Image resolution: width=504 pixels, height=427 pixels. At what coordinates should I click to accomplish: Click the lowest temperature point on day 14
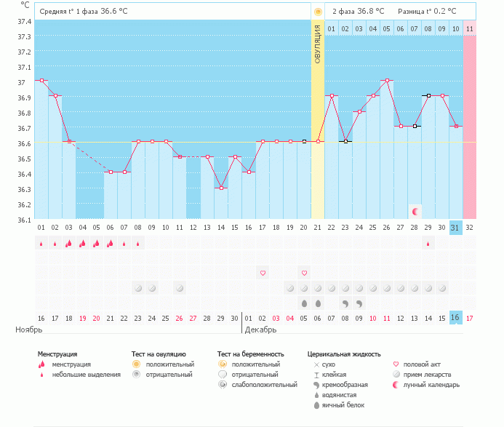click(221, 188)
